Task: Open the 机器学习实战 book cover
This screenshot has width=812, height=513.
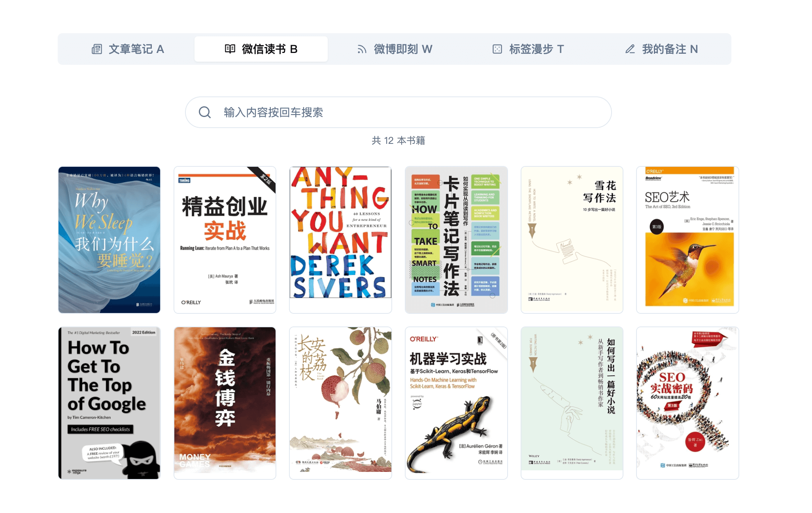Action: (x=456, y=403)
